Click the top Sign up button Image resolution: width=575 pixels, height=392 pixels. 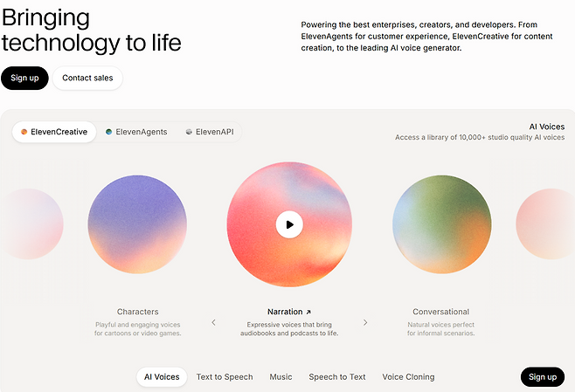[24, 78]
